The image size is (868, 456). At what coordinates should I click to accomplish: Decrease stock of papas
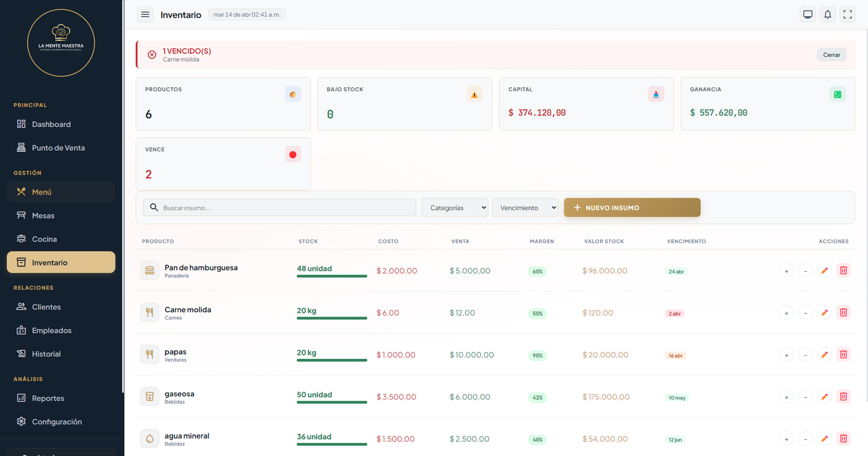pos(806,355)
